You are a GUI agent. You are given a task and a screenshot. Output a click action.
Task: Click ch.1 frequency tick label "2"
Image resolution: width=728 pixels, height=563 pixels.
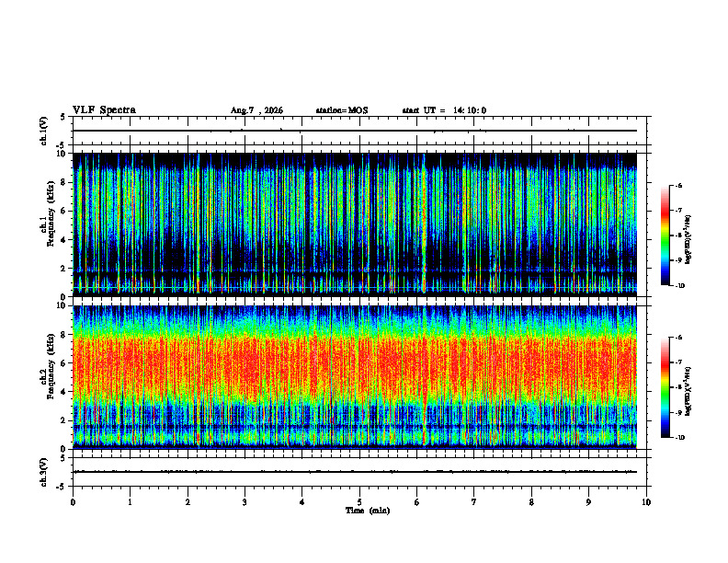pos(65,268)
